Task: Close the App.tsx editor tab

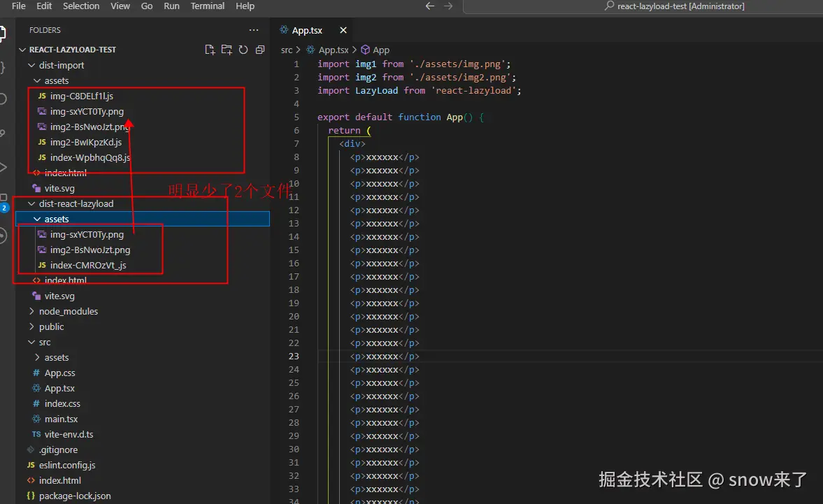Action: point(343,30)
